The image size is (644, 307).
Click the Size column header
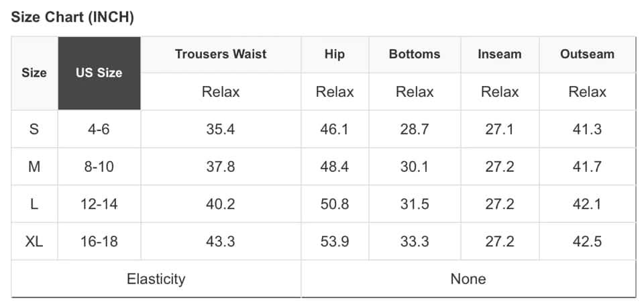[x=34, y=73]
